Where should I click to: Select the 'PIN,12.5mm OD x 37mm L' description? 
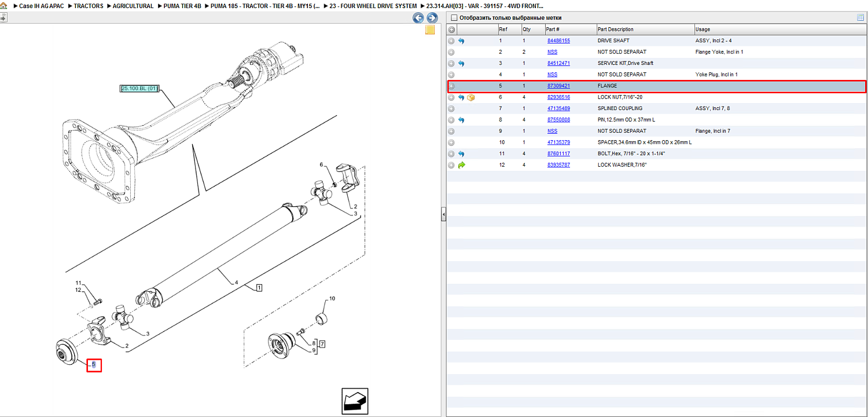626,120
